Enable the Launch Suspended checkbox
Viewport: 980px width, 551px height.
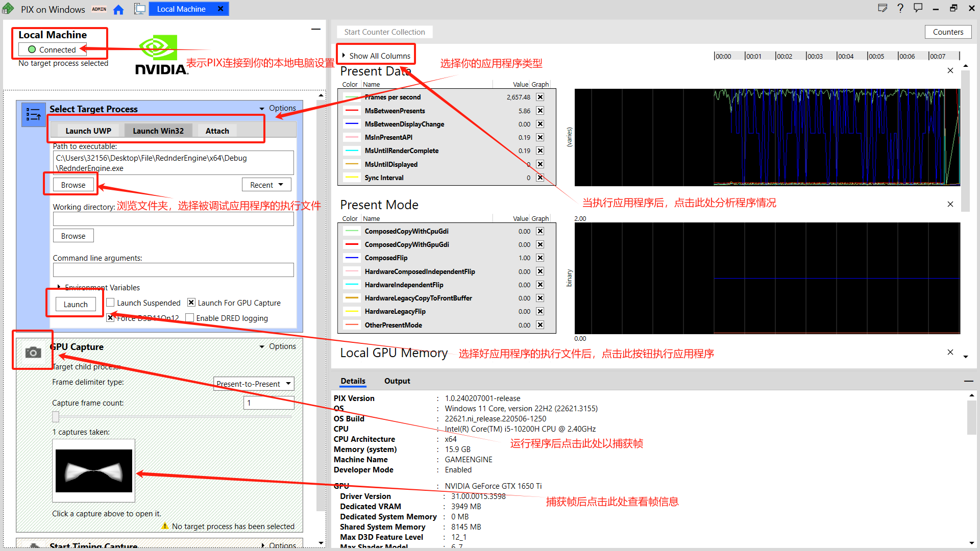(110, 303)
